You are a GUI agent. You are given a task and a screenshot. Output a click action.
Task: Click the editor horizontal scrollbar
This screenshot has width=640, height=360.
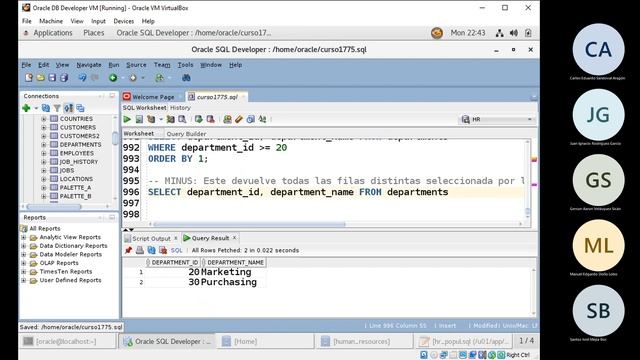tap(249, 224)
